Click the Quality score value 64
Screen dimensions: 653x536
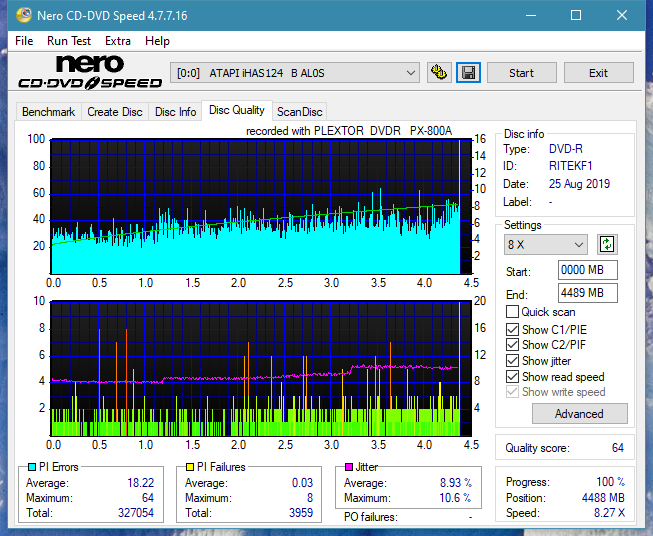(618, 448)
